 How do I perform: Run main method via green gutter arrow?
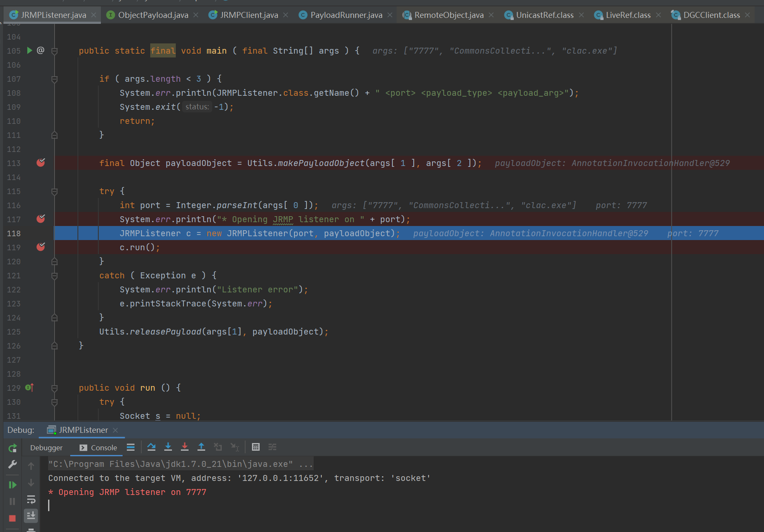tap(29, 50)
